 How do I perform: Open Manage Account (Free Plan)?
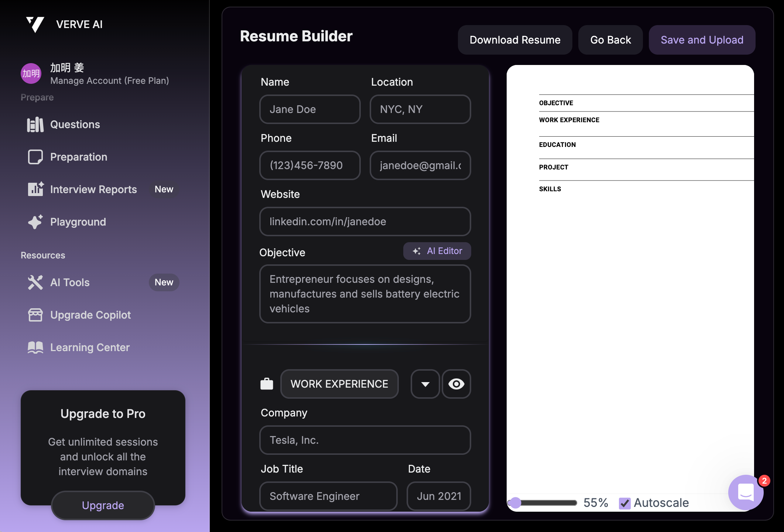[109, 81]
